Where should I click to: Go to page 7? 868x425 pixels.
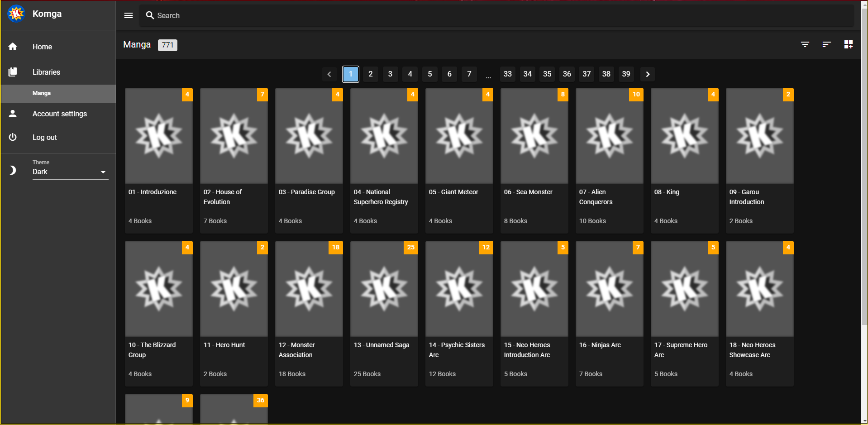(469, 74)
